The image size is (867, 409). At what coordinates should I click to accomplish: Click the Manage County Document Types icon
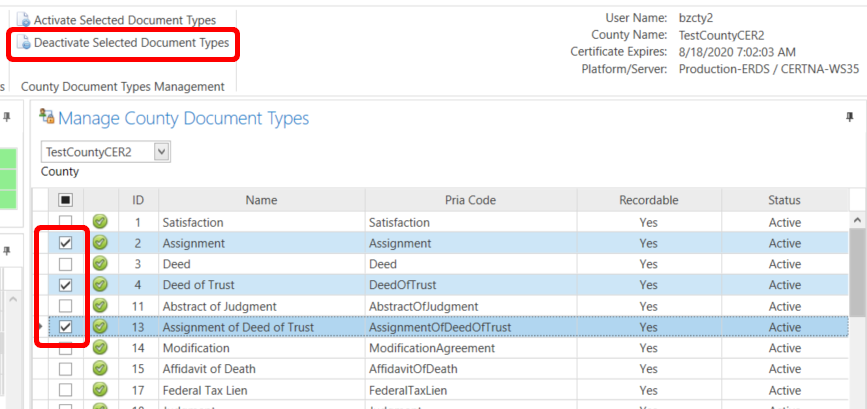(x=46, y=118)
